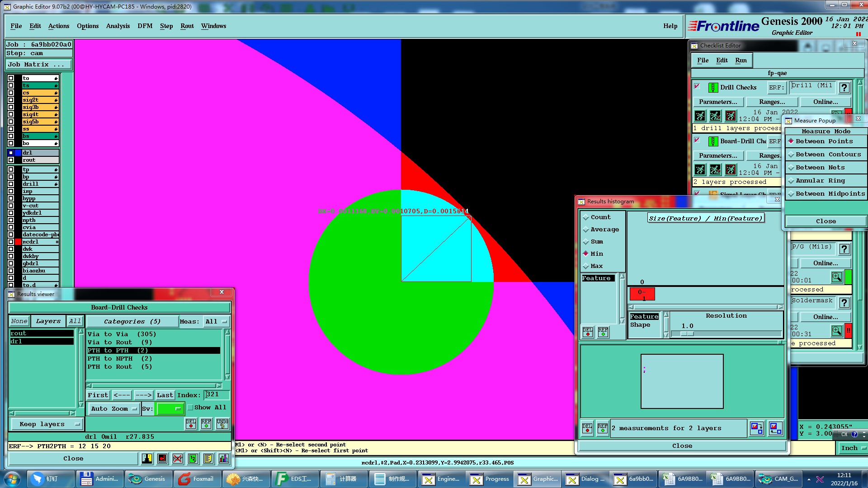Select the Between Contours measure mode

coord(828,155)
